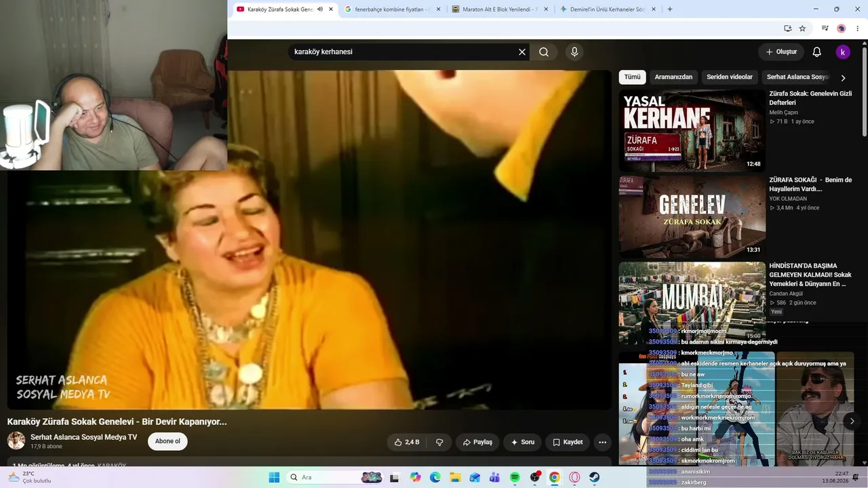Open File Explorer from the taskbar
The width and height of the screenshot is (868, 488).
pos(455,477)
